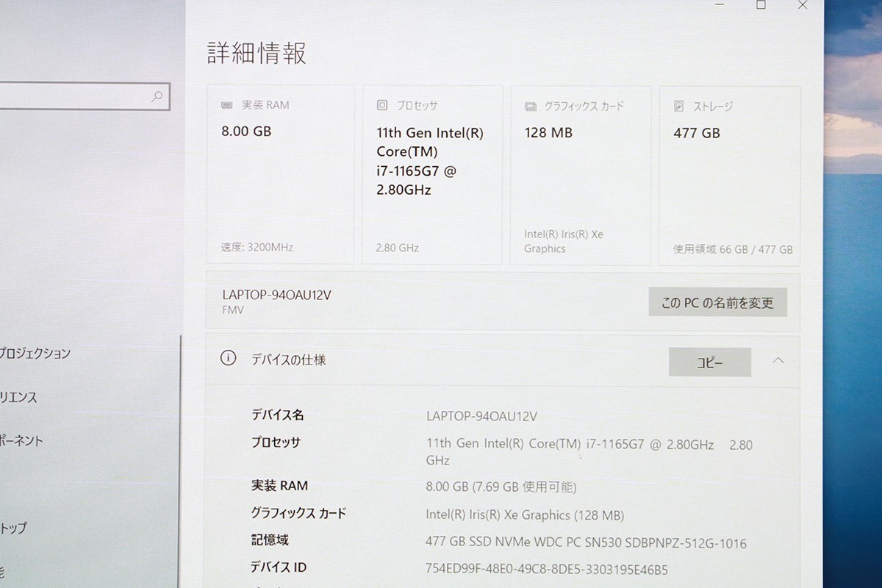882x588 pixels.
Task: Click the グラフィックス カード icon
Action: 531,107
